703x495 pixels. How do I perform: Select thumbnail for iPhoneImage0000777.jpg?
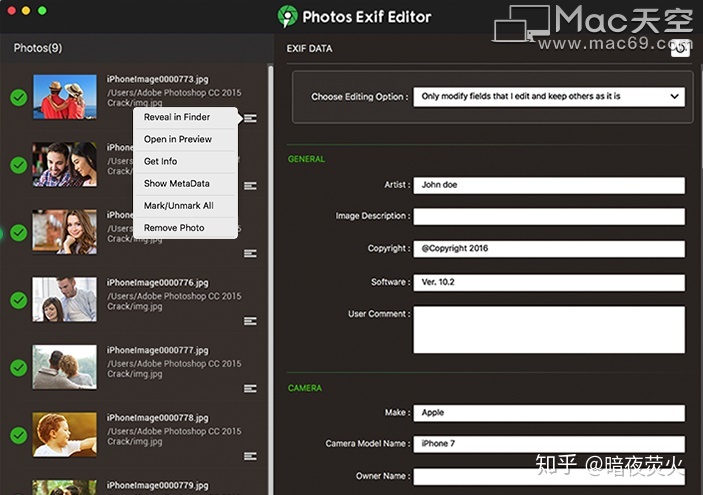point(65,367)
